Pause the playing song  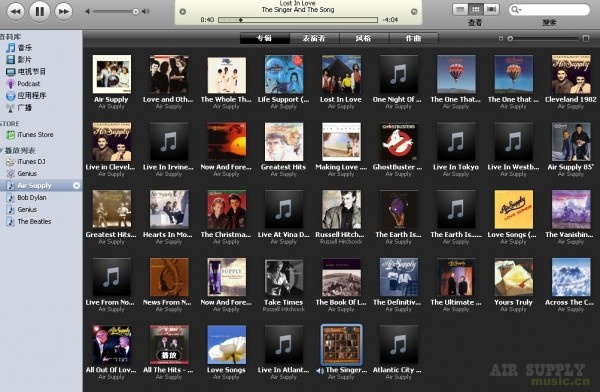coord(39,11)
